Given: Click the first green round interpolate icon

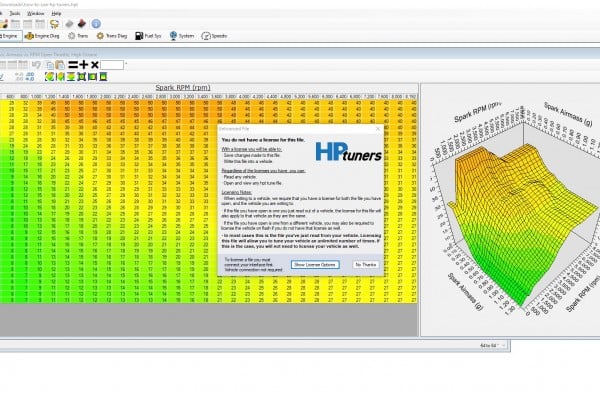Looking at the screenshot, I should point(49,77).
